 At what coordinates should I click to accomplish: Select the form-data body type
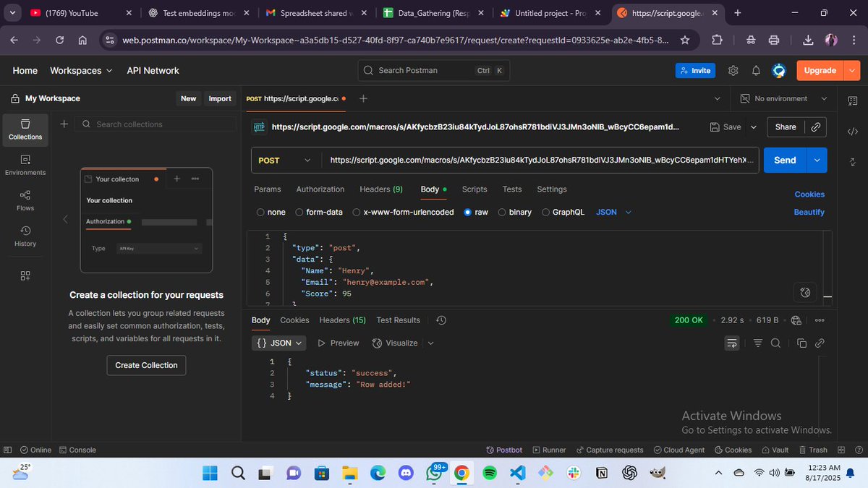coord(318,213)
